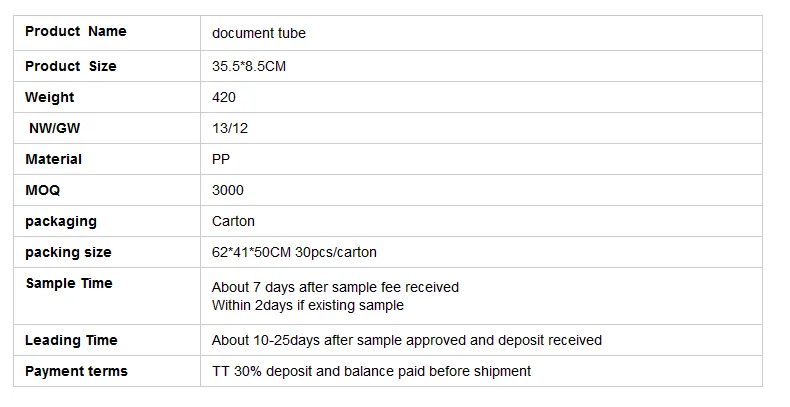Click the "NW/GW" row label

(55, 128)
